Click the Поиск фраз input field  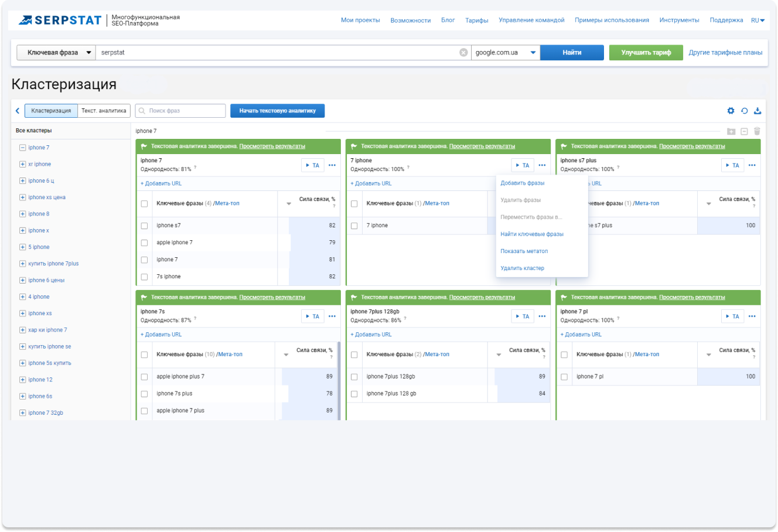(180, 111)
